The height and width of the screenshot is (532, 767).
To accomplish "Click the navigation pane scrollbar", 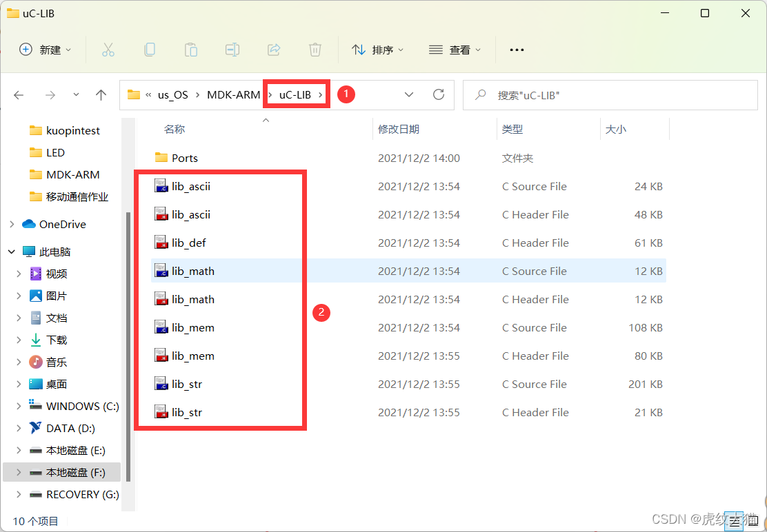I will (x=128, y=347).
